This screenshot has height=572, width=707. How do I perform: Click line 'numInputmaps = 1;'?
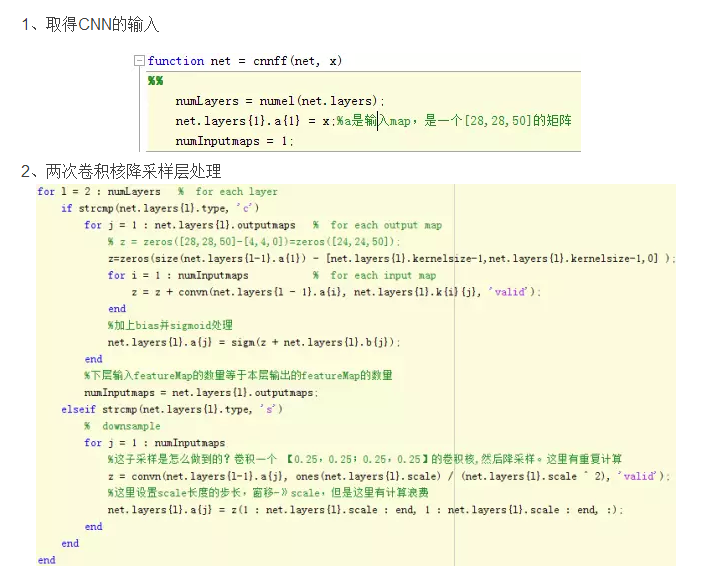[234, 141]
